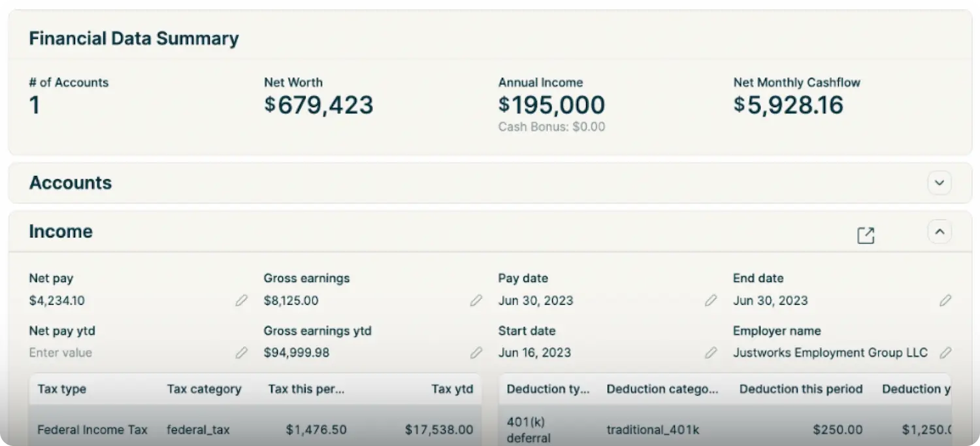Edit the End date pencil icon
Image resolution: width=980 pixels, height=446 pixels.
(945, 301)
